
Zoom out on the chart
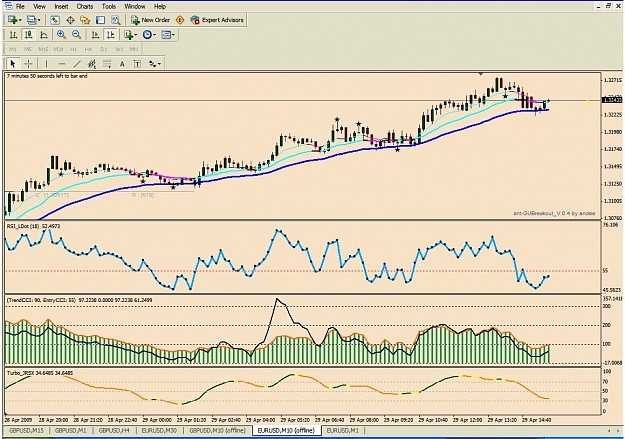pos(77,35)
